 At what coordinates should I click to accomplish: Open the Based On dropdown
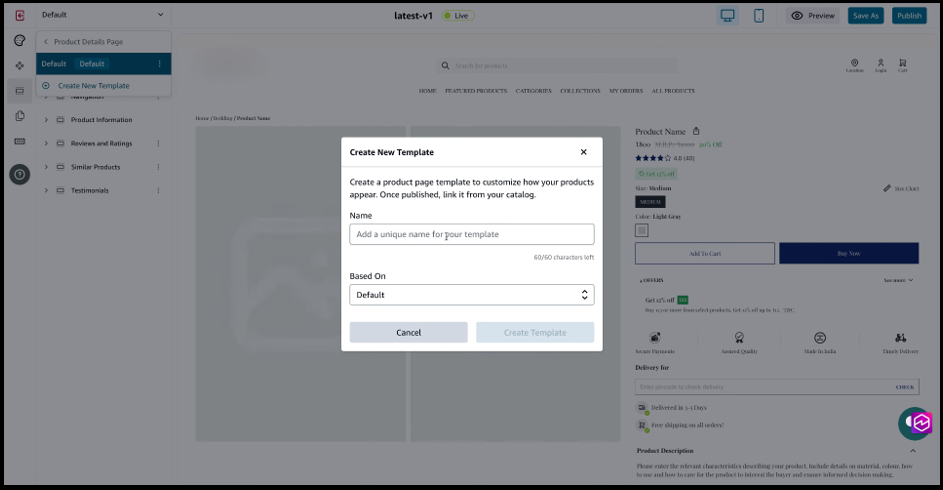pos(471,295)
